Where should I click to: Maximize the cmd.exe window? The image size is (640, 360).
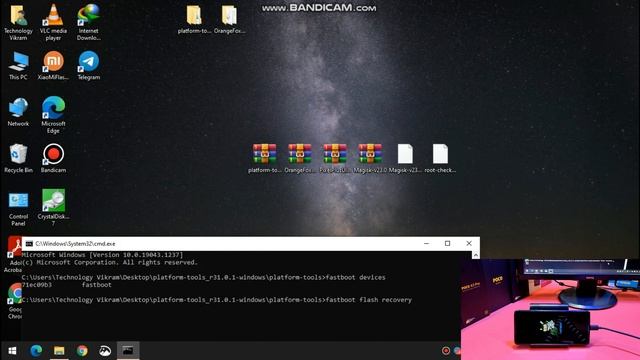[x=447, y=244]
